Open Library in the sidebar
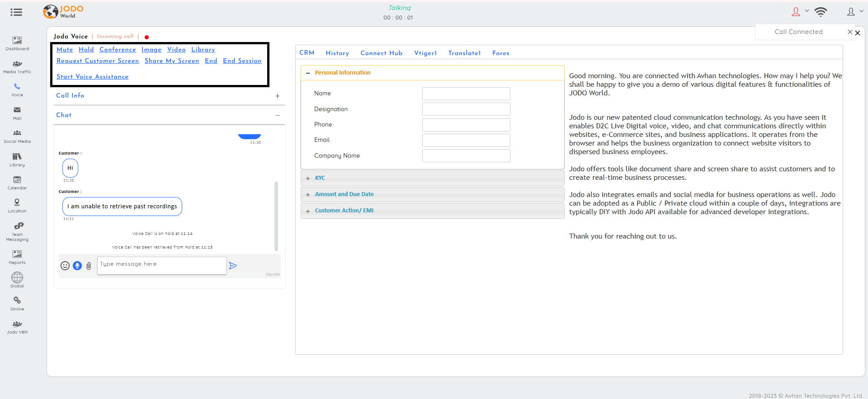Viewport: 868px width, 399px height. click(17, 160)
